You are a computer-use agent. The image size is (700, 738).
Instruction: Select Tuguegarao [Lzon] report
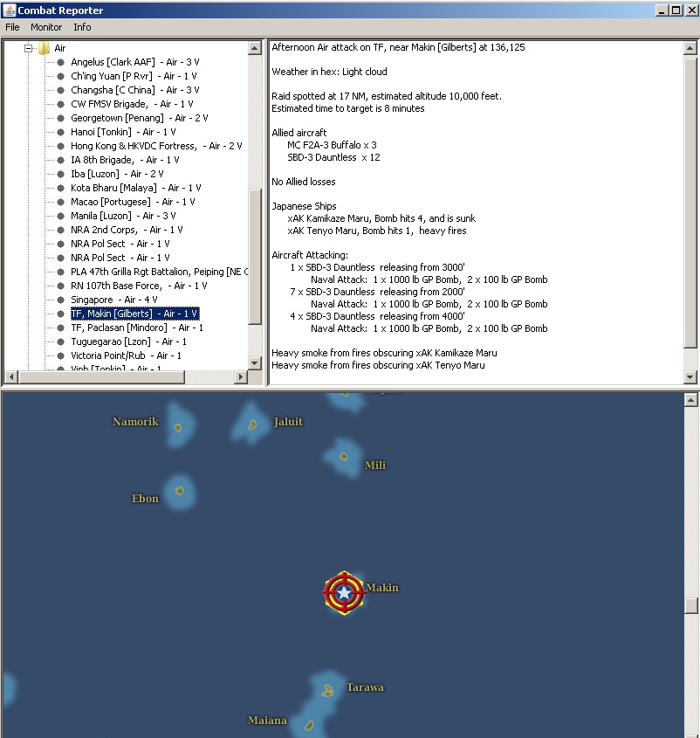pyautogui.click(x=128, y=341)
